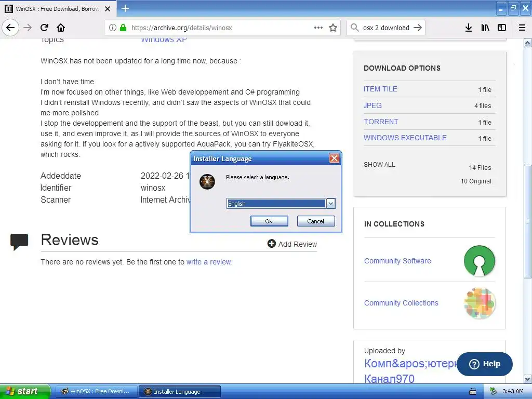
Task: Reload the archive.org page
Action: pyautogui.click(x=44, y=28)
